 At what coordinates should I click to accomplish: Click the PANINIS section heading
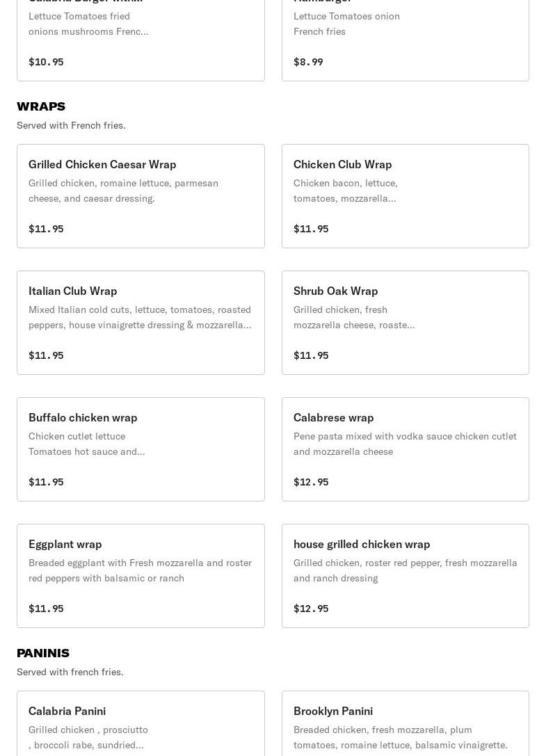point(43,653)
